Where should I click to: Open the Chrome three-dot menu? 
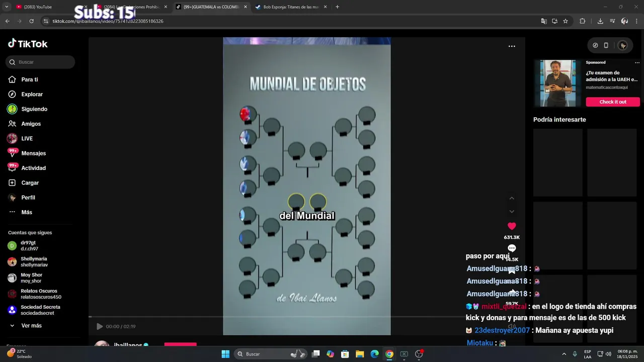click(636, 21)
